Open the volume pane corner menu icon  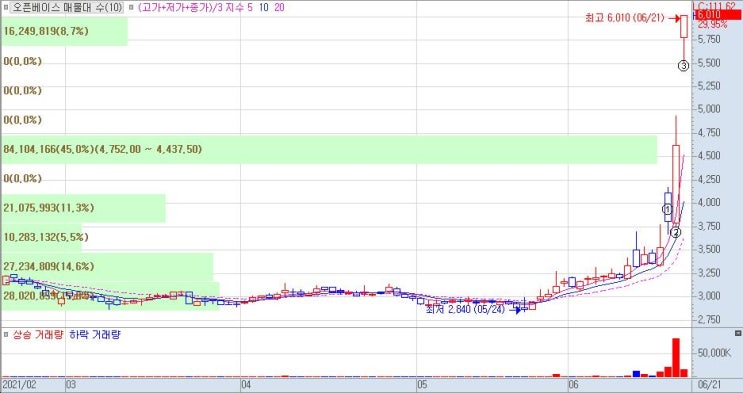tap(738, 333)
